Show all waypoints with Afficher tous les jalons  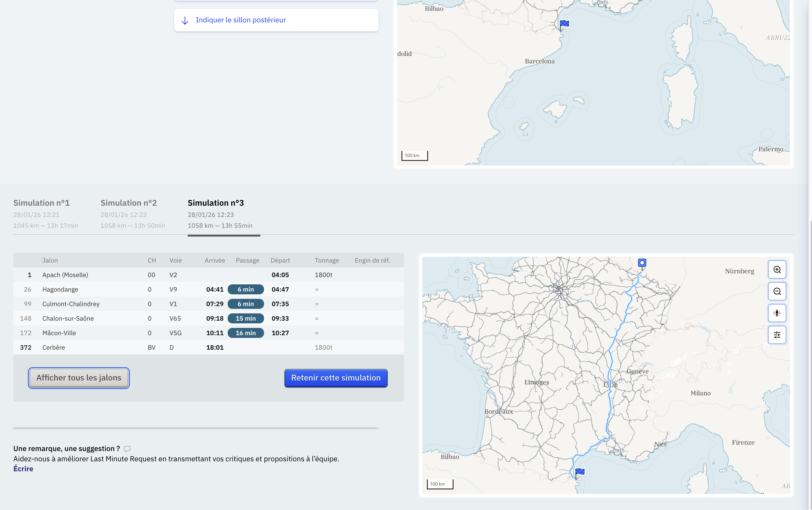(x=79, y=378)
